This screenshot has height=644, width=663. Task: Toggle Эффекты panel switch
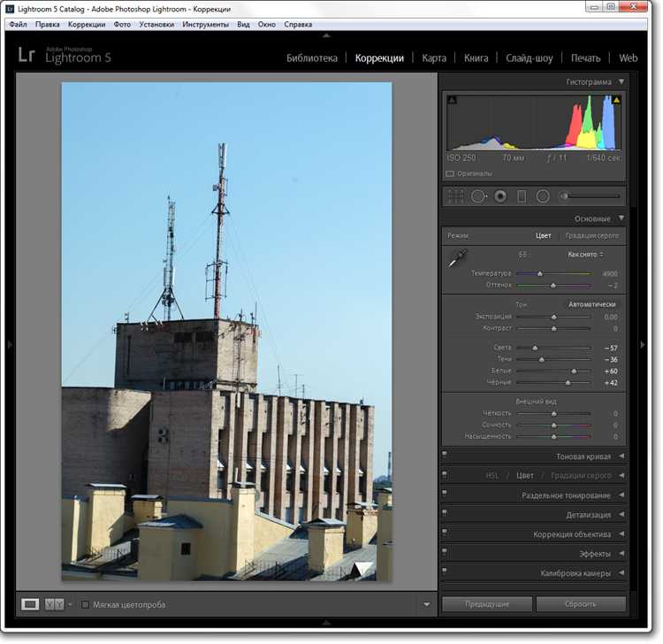click(x=445, y=552)
